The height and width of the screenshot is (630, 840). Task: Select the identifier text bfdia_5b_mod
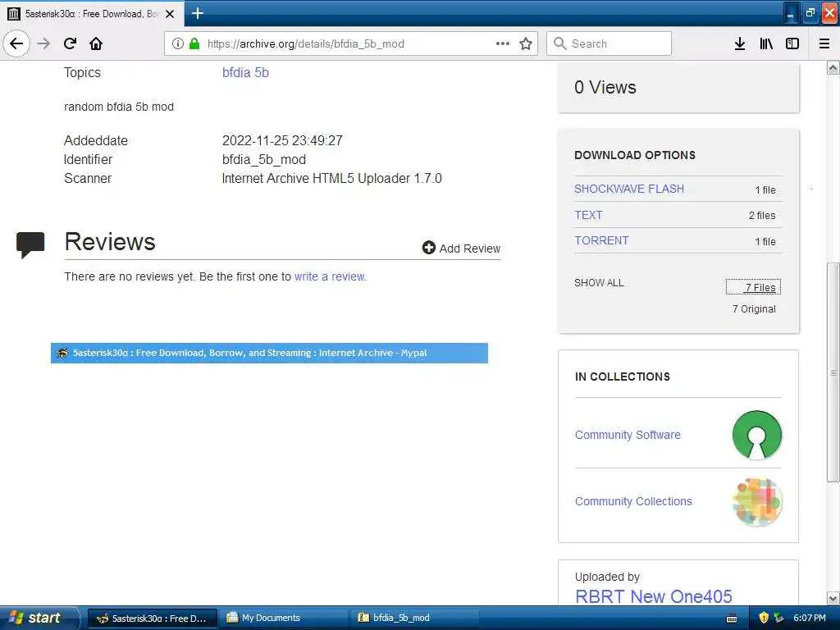264,160
